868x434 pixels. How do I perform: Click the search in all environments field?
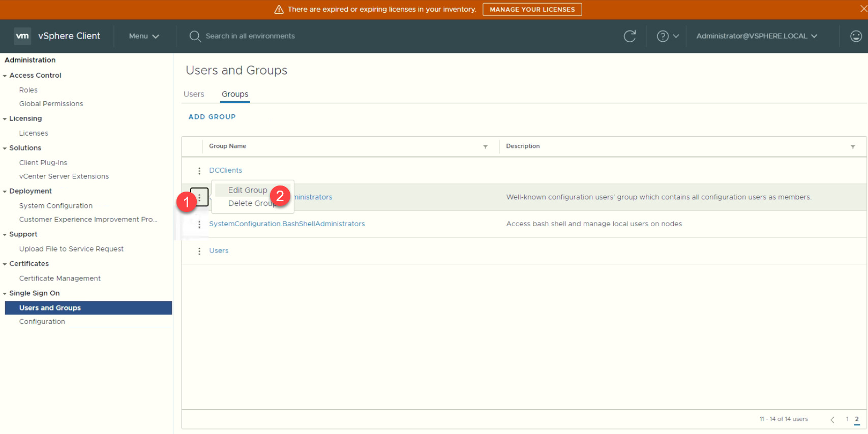[x=250, y=36]
